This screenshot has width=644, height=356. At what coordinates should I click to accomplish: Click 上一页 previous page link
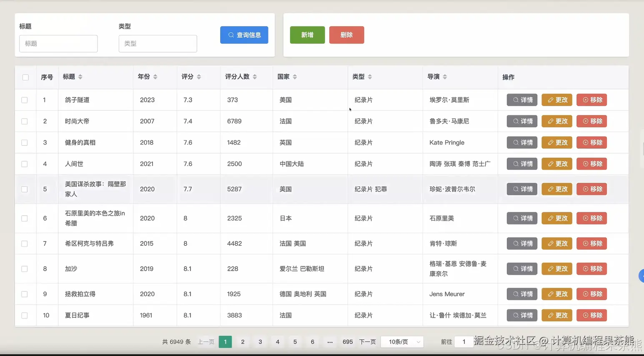point(206,342)
